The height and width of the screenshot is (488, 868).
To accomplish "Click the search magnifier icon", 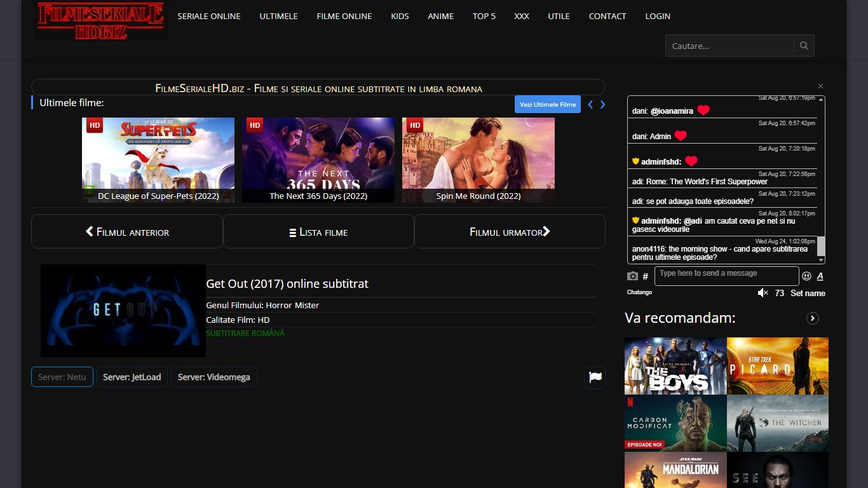I will point(804,46).
